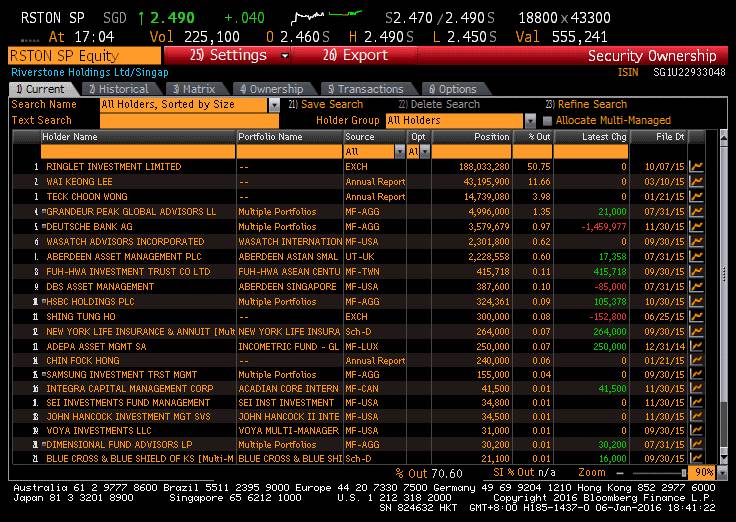The image size is (736, 522).
Task: Click the zoom out minus sign
Action: pyautogui.click(x=620, y=473)
